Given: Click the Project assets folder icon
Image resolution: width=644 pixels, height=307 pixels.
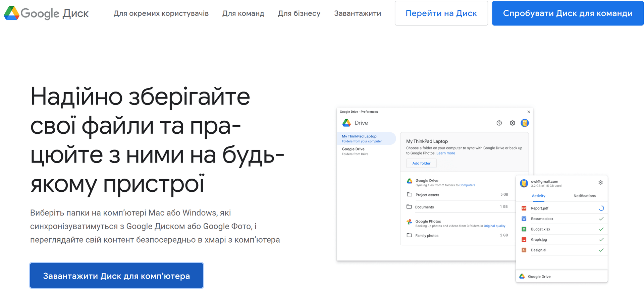Looking at the screenshot, I should (x=410, y=194).
